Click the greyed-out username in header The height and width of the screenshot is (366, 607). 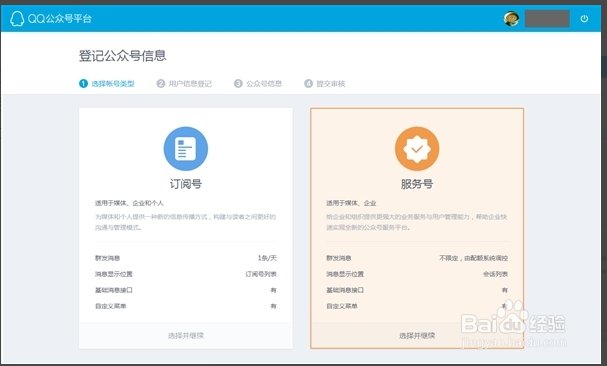547,19
